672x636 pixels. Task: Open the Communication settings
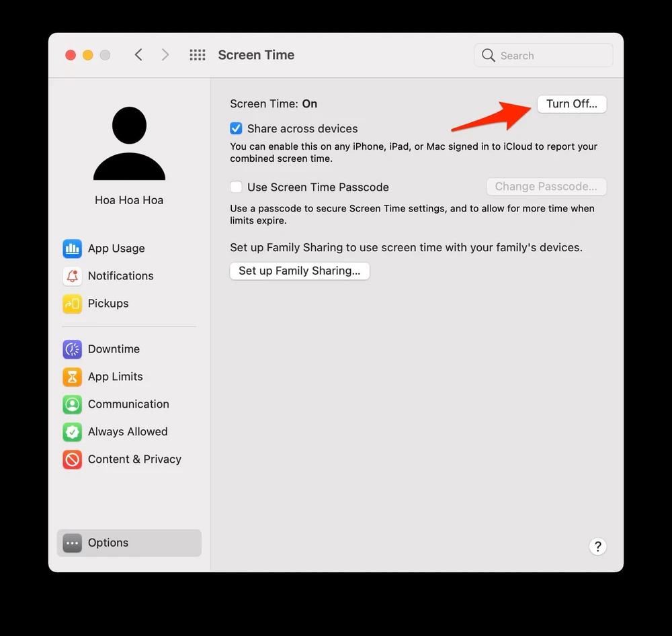pos(128,404)
